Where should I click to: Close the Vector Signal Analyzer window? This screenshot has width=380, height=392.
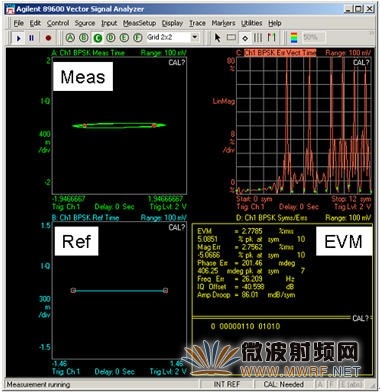click(369, 9)
